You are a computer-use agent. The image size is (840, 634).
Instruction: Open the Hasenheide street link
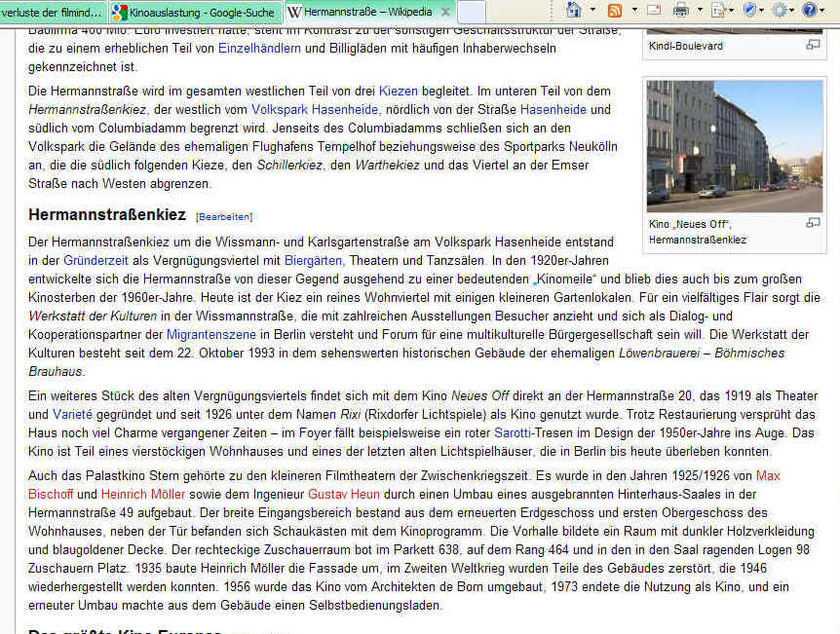[554, 110]
